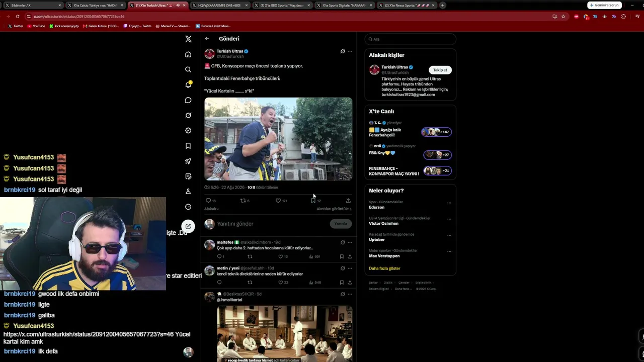Open options for Max Verstappen trend
This screenshot has height=362, width=644.
[x=449, y=251]
